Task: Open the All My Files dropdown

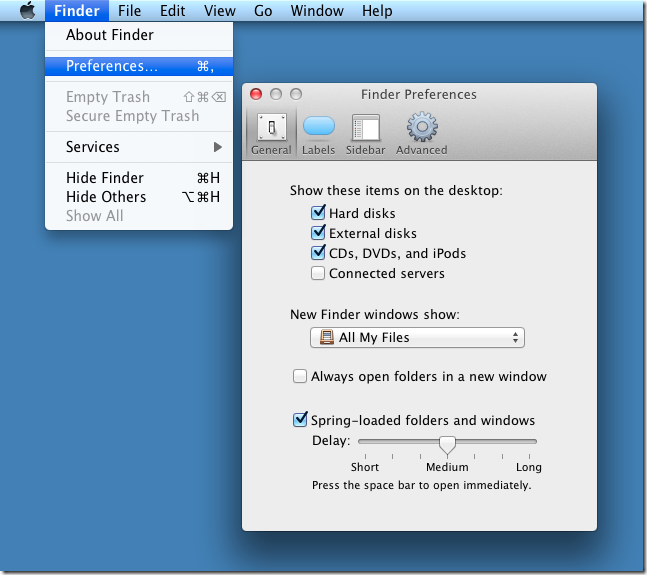Action: (x=417, y=337)
